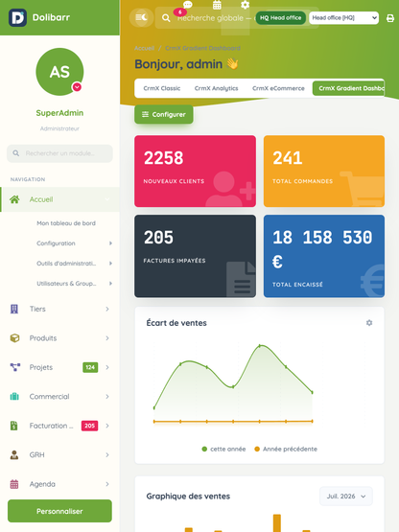Open the Total Encaissé card
The image size is (399, 532).
pos(324,256)
